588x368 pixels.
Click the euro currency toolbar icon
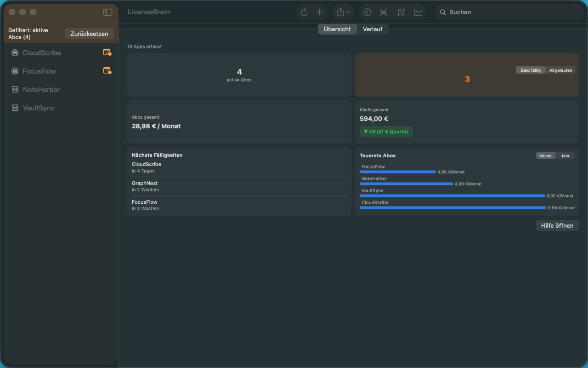[x=367, y=12]
